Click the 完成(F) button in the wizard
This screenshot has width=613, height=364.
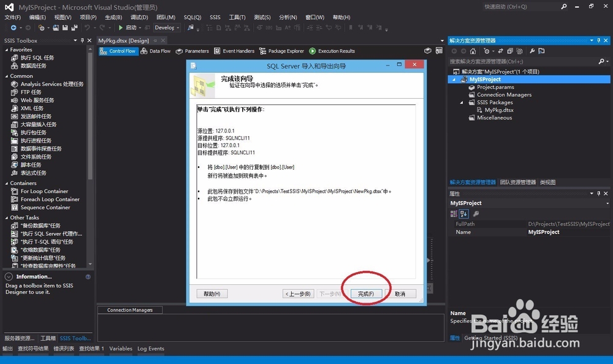pyautogui.click(x=366, y=294)
